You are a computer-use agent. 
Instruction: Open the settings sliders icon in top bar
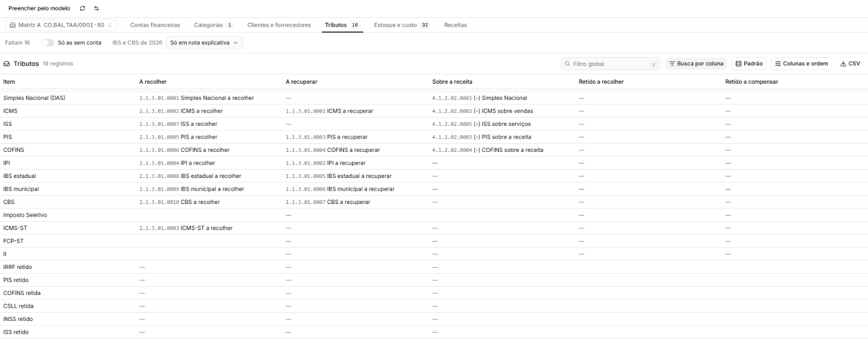pyautogui.click(x=96, y=8)
